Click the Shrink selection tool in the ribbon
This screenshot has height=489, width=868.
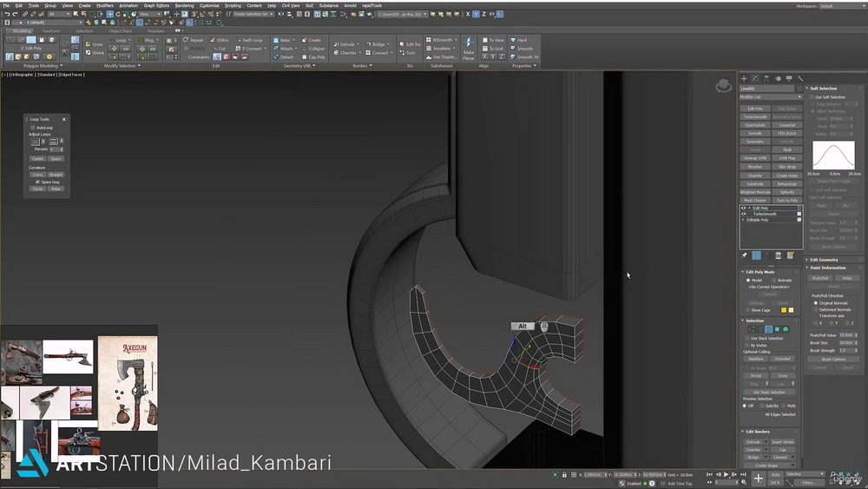[95, 53]
